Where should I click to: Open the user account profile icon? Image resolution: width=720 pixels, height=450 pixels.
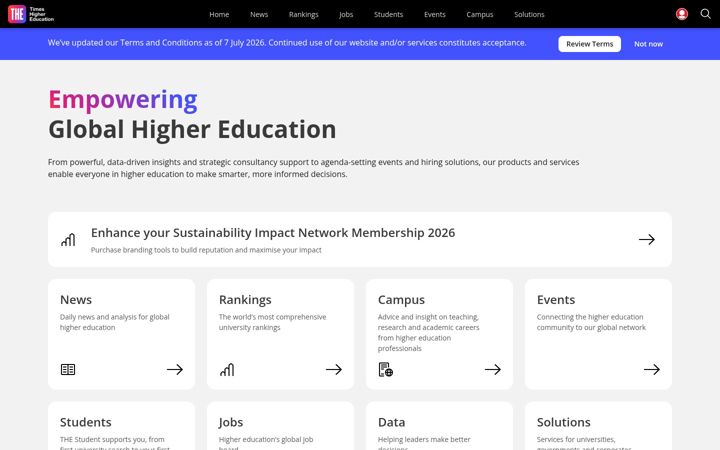tap(682, 14)
